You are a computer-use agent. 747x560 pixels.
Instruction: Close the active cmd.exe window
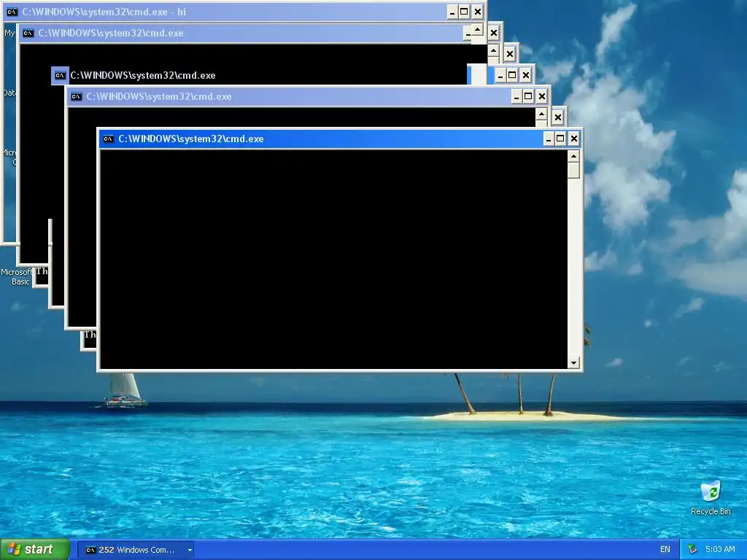[574, 139]
